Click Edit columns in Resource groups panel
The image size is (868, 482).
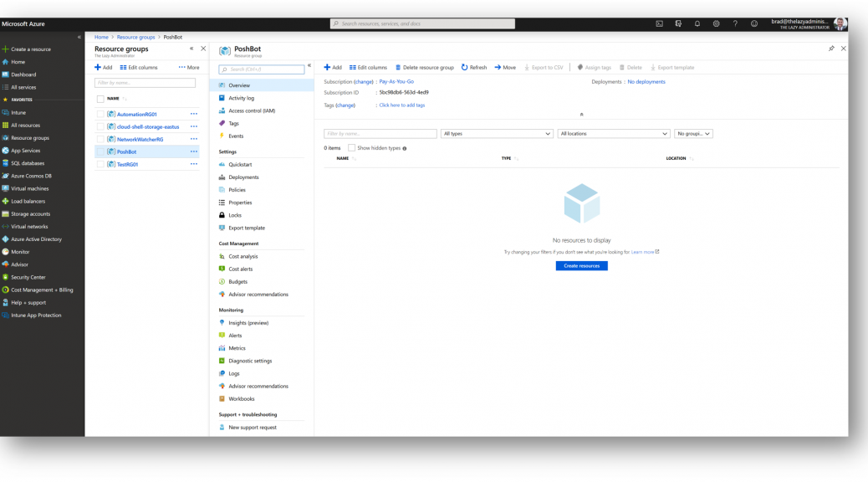click(x=139, y=68)
